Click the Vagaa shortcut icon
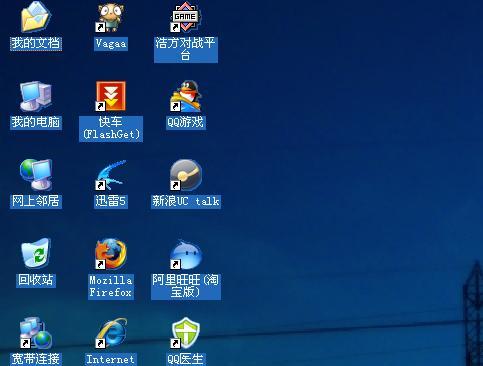483x366 pixels. pos(111,17)
